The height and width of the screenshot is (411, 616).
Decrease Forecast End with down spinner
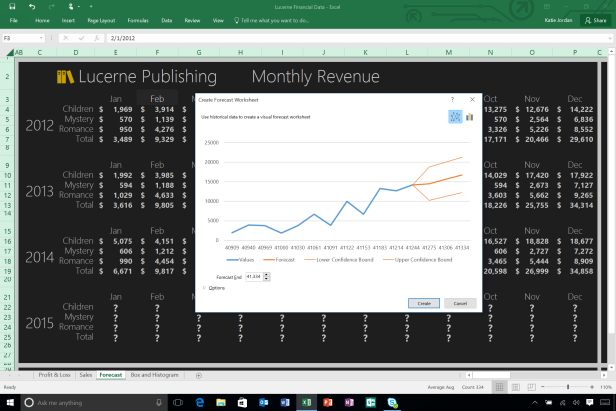[266, 279]
